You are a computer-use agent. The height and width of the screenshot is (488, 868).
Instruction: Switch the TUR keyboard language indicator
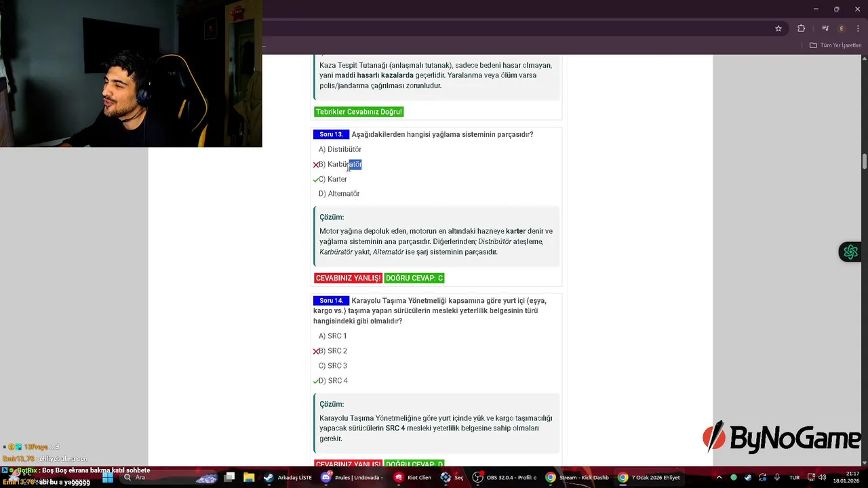point(794,477)
